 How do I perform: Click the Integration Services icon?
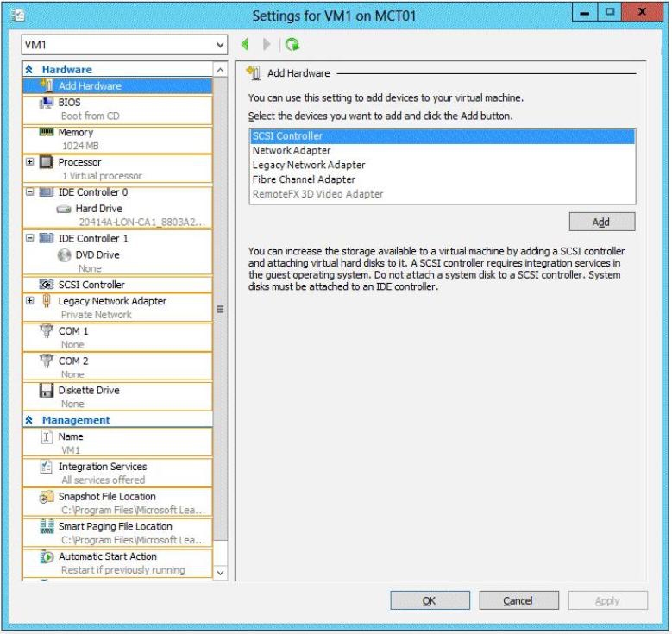click(x=46, y=467)
